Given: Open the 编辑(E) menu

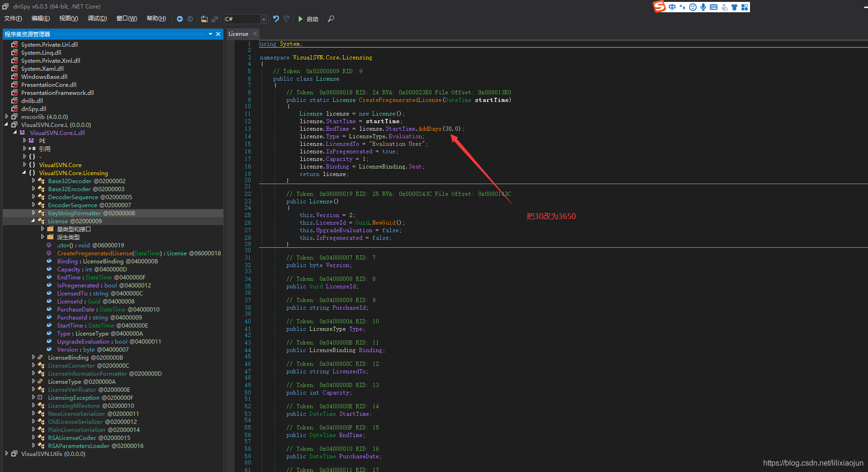Looking at the screenshot, I should click(41, 18).
